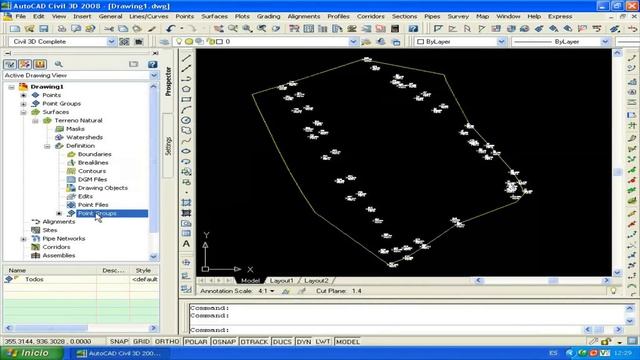Select the Revision Cloud tool
The width and height of the screenshot is (640, 360).
pyautogui.click(x=186, y=130)
